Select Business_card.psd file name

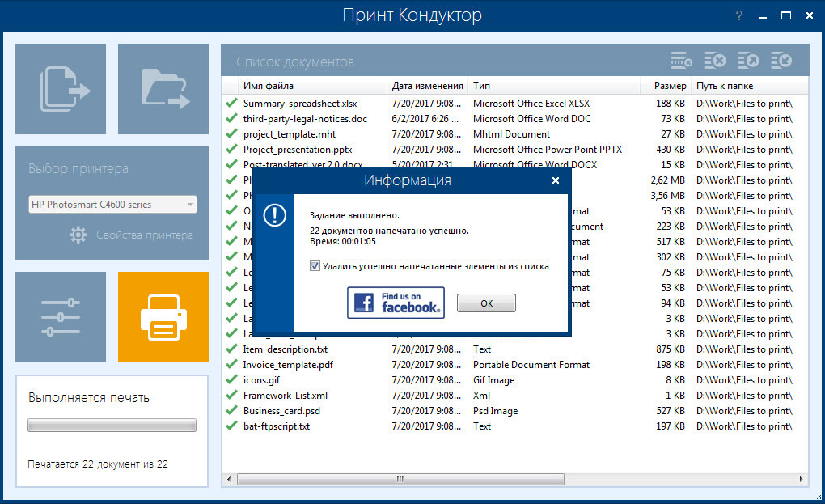coord(281,411)
